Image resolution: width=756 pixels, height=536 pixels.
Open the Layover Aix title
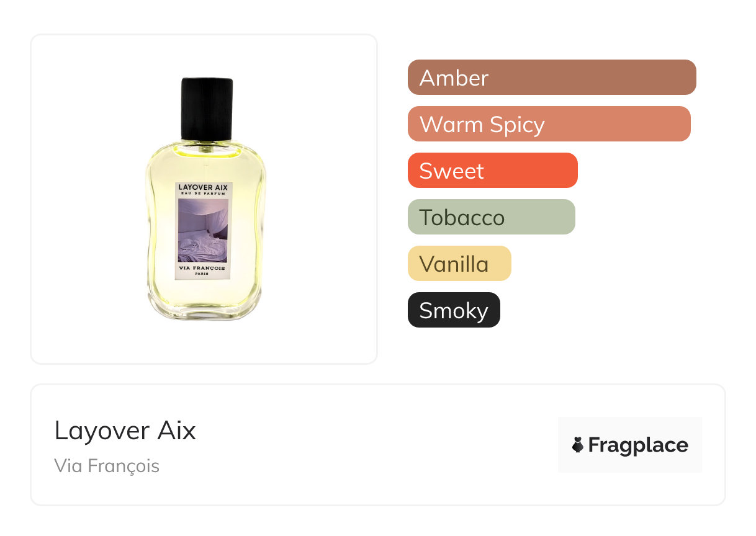(125, 431)
